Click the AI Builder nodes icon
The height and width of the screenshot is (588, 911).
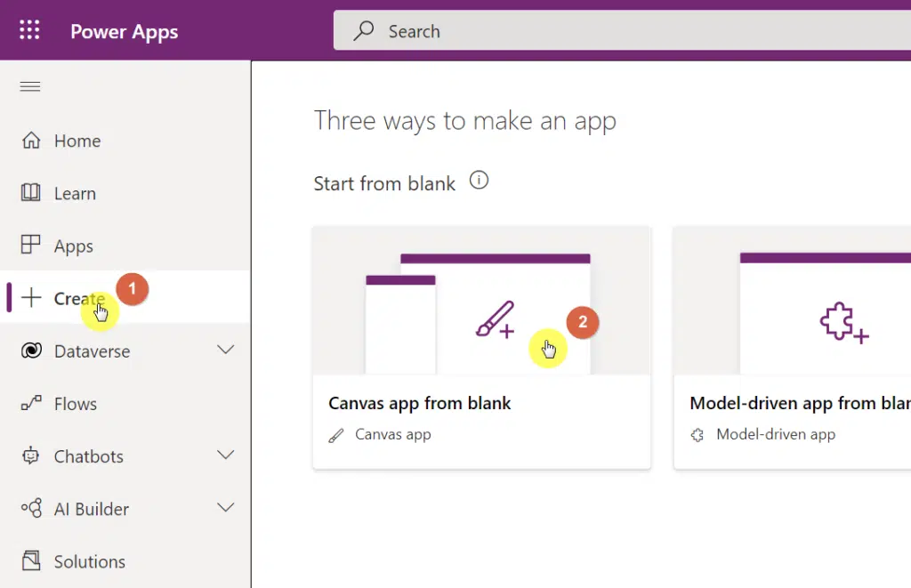[31, 508]
